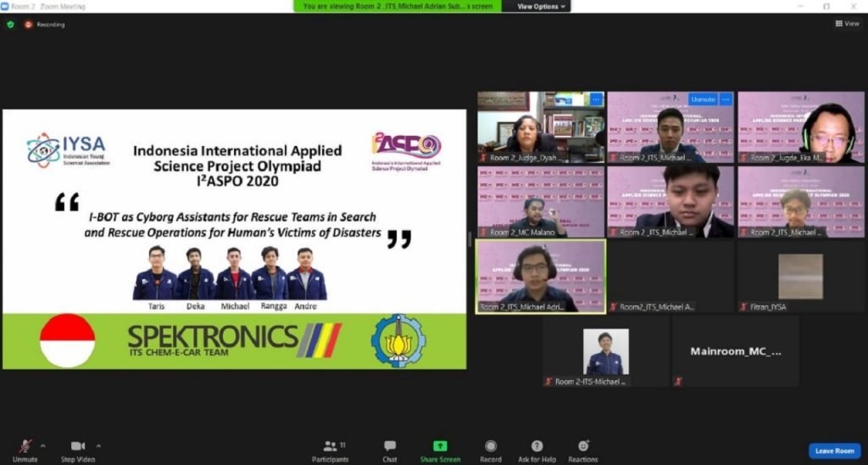868x465 pixels.
Task: Select Room 2_Jugde_Eka video thumbnail
Action: [x=800, y=127]
